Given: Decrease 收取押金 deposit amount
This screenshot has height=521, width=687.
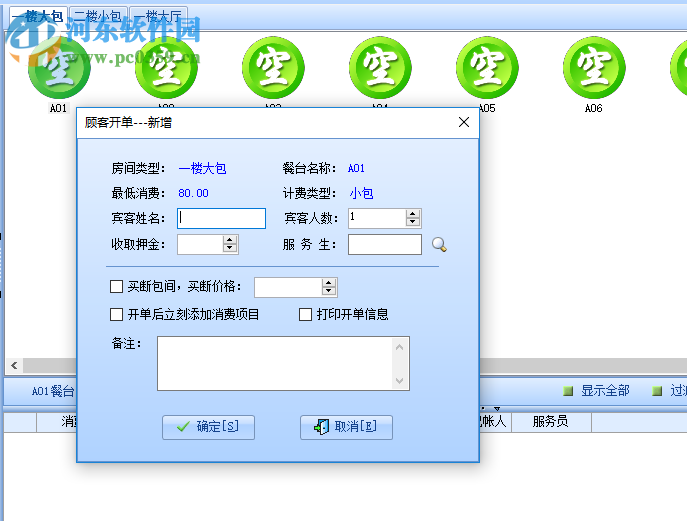Looking at the screenshot, I should (x=230, y=248).
